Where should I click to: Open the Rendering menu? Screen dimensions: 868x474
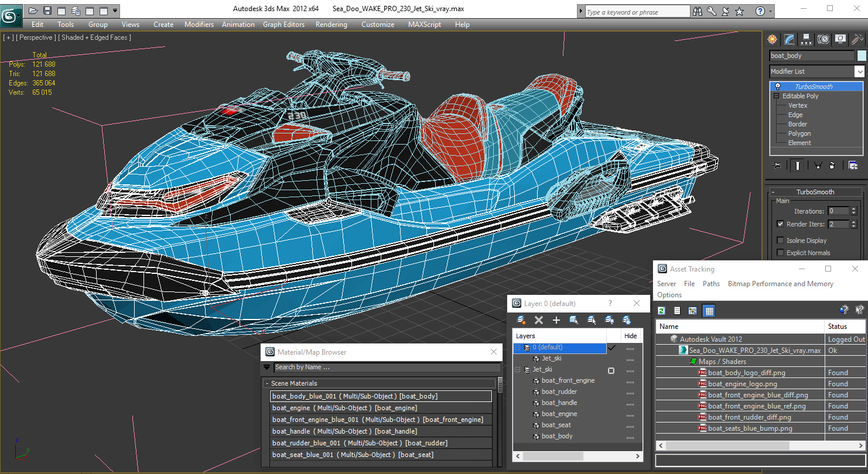click(x=332, y=25)
